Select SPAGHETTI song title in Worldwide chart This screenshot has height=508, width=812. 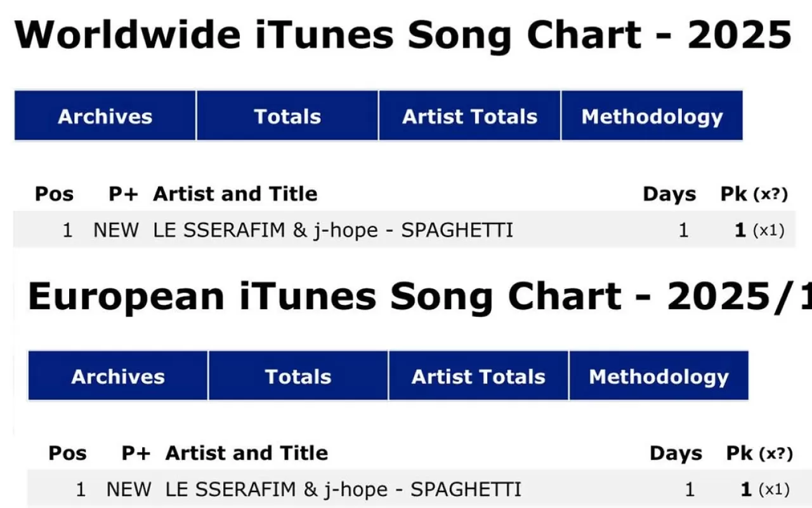click(457, 230)
